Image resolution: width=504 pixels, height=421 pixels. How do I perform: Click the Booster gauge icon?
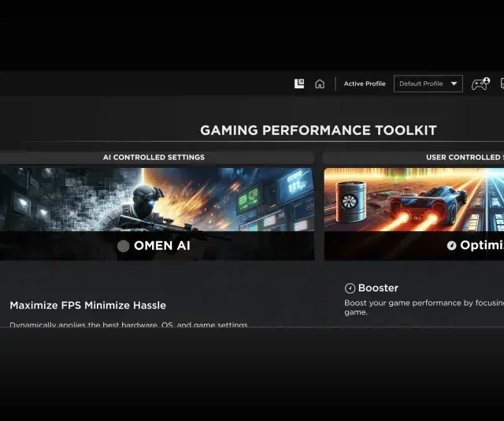click(350, 288)
